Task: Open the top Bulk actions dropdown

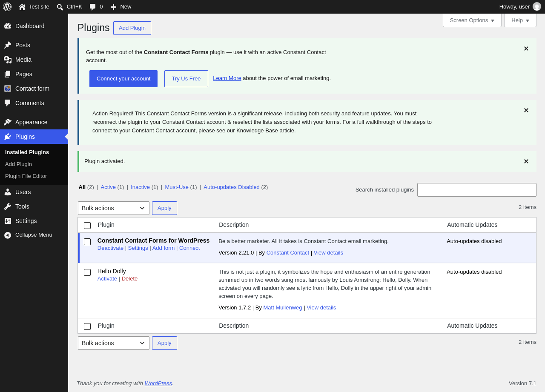Action: [x=114, y=208]
